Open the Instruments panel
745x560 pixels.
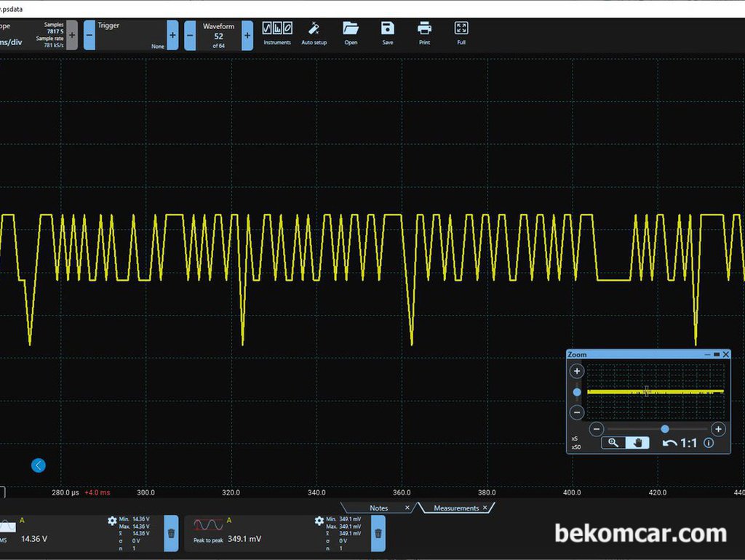pos(277,33)
